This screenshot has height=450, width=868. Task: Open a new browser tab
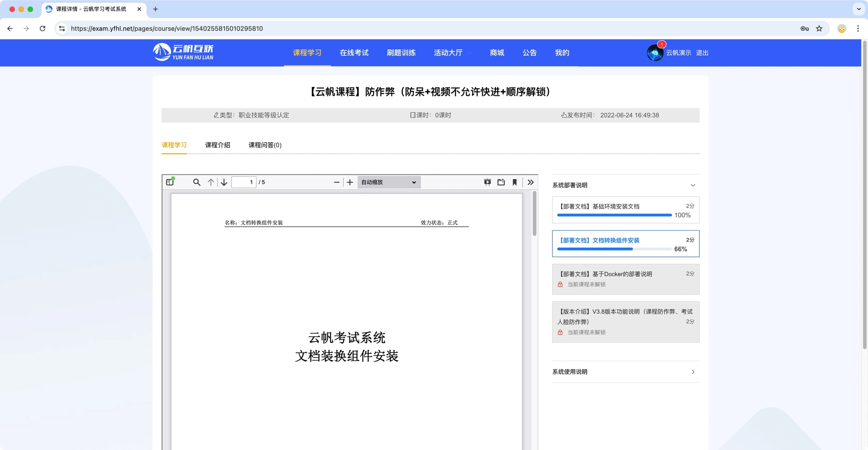156,9
